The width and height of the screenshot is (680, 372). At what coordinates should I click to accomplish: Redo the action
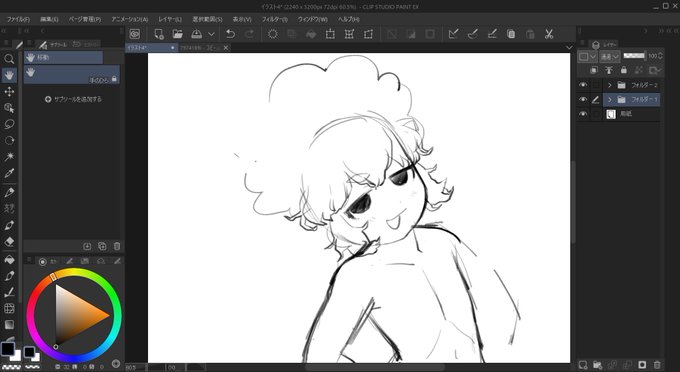click(249, 34)
